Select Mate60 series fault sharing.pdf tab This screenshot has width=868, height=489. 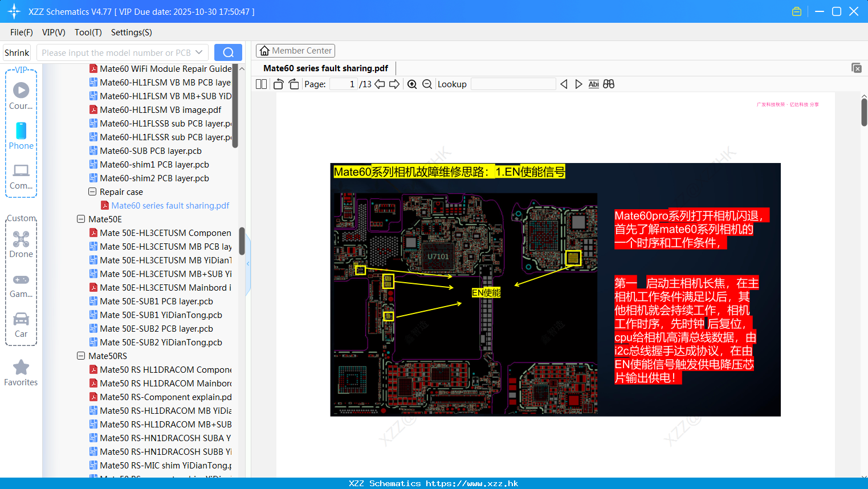point(325,68)
